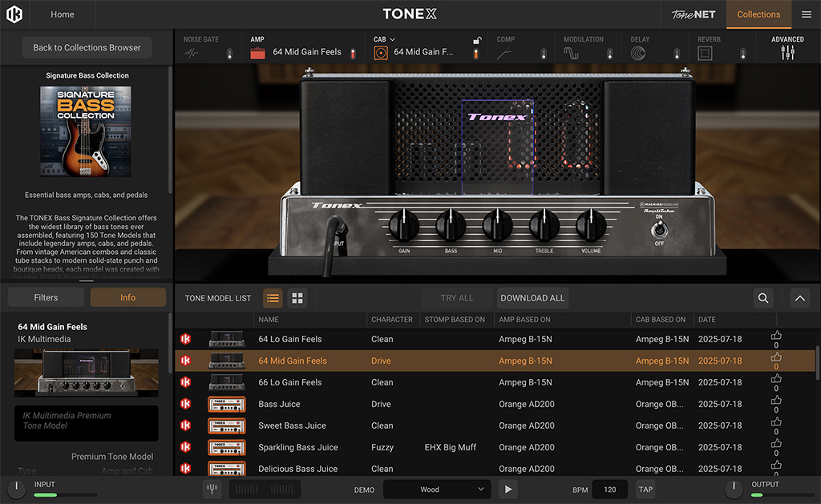The width and height of the screenshot is (821, 504).
Task: Click the Download All button
Action: (532, 298)
